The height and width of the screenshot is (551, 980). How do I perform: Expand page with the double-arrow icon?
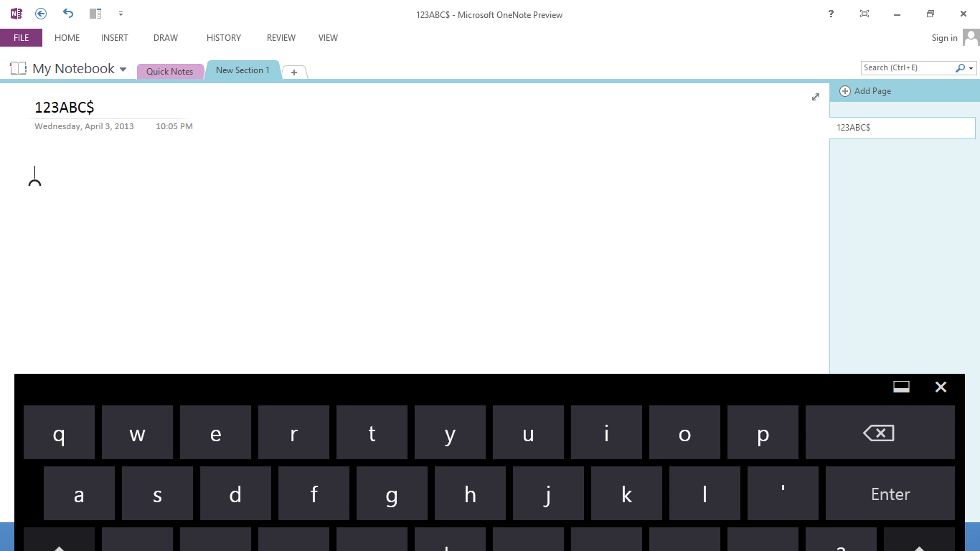coord(816,97)
